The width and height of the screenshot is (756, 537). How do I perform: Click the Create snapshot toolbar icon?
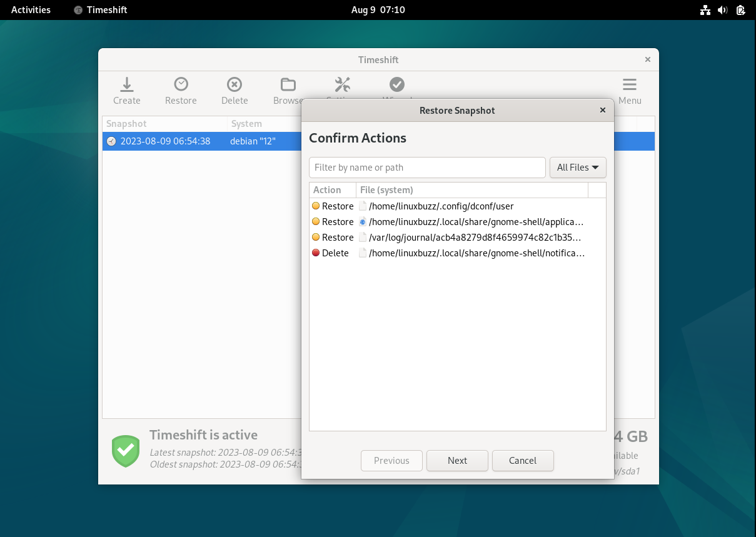pos(127,84)
